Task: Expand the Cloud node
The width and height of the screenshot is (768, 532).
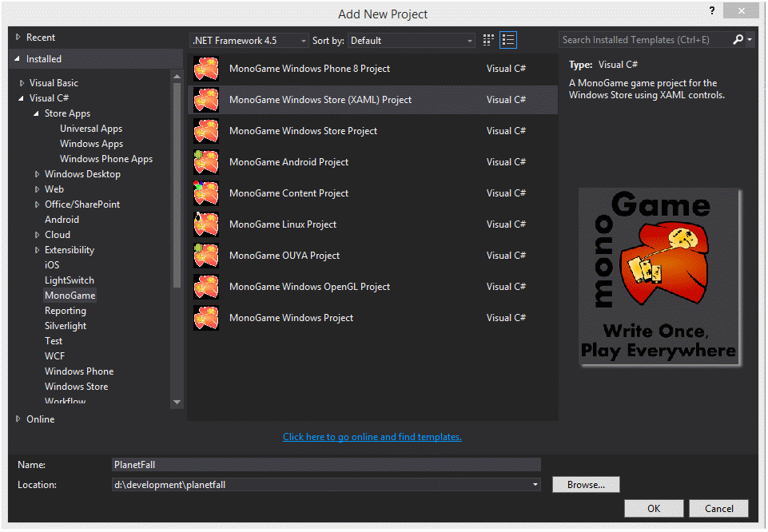Action: (x=37, y=235)
